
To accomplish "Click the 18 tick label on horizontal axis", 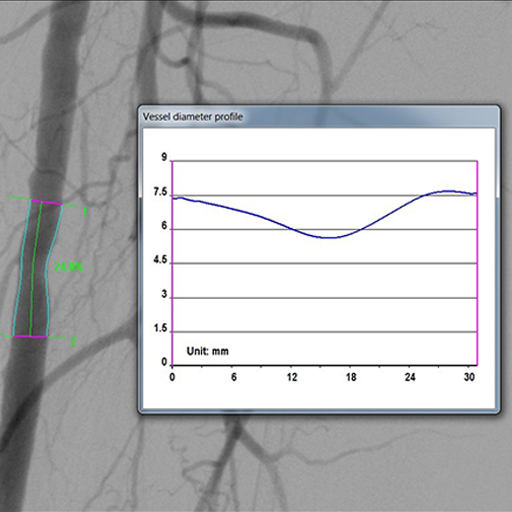I will point(351,377).
